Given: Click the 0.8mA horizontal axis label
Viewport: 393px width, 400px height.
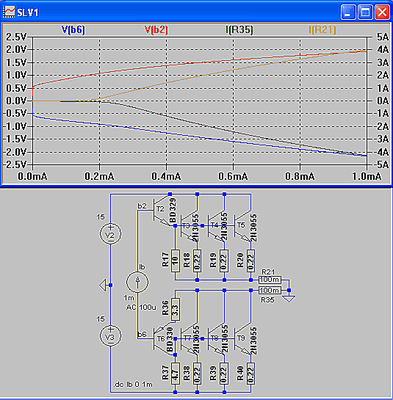Looking at the screenshot, I should [x=300, y=176].
